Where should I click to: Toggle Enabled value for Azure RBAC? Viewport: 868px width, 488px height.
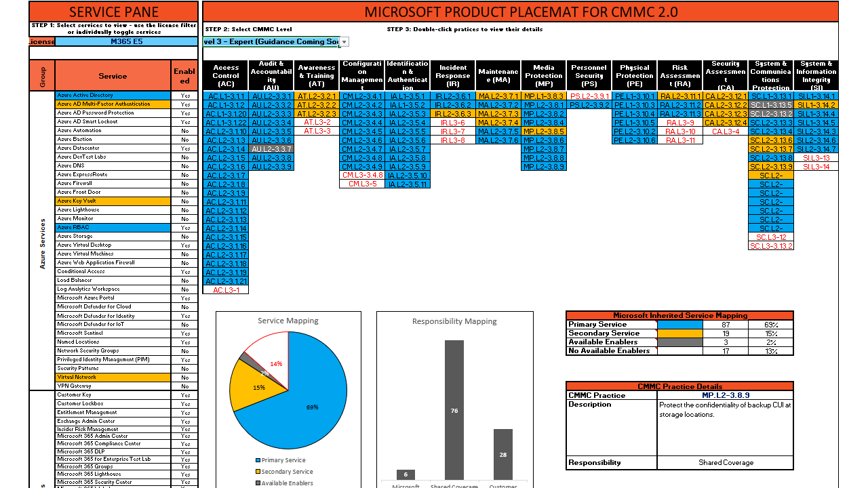185,228
